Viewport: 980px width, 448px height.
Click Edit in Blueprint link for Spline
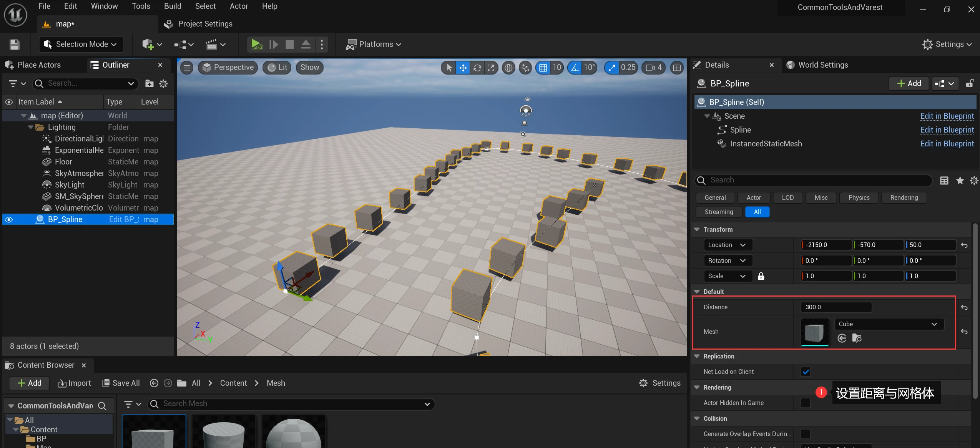tap(947, 130)
